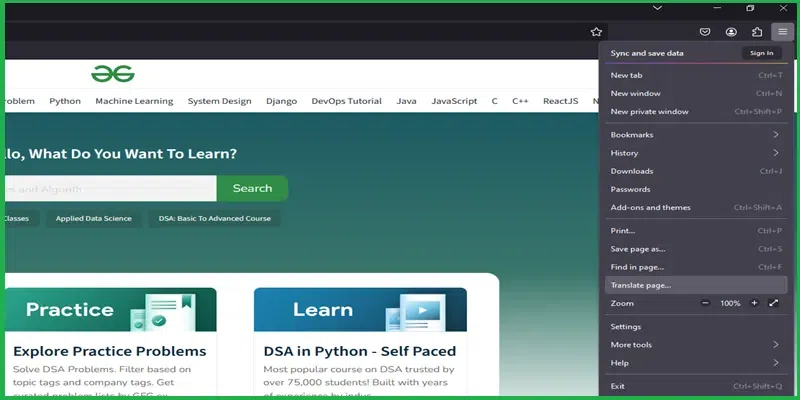
Task: Open the list all tabs chevron
Action: pos(657,8)
